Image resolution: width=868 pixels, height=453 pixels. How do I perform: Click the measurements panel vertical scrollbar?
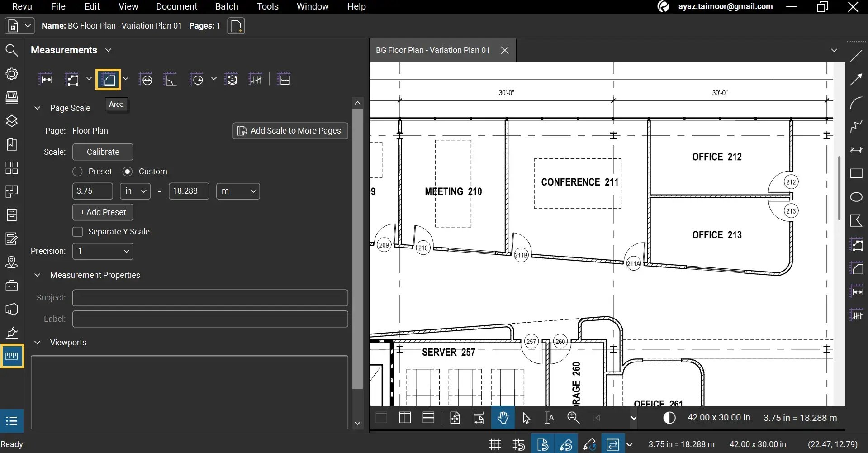click(357, 249)
